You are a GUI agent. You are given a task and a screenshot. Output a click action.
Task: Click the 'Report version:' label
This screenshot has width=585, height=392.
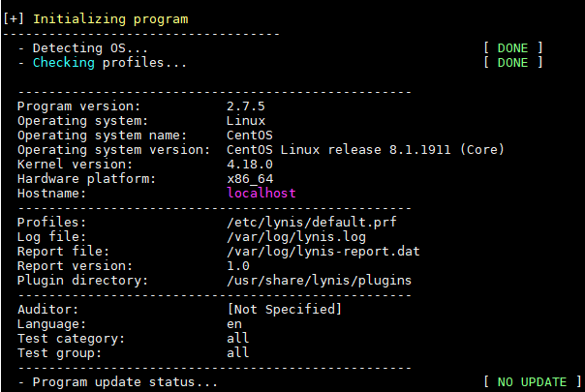(x=75, y=266)
